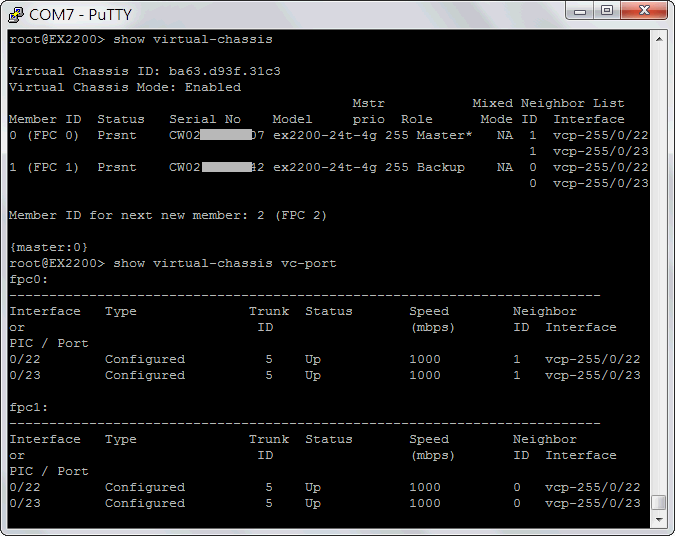This screenshot has width=675, height=536.
Task: Click 'Speed' header under fpc1
Action: coord(429,439)
